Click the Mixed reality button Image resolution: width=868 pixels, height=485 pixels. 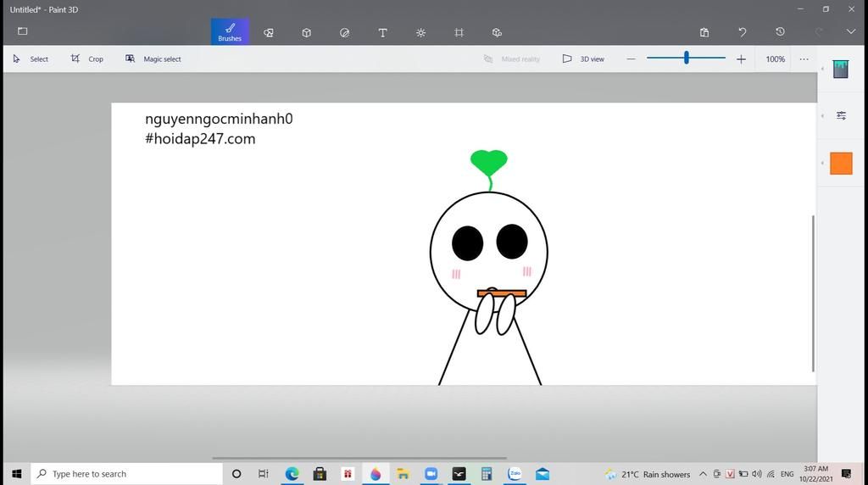511,59
